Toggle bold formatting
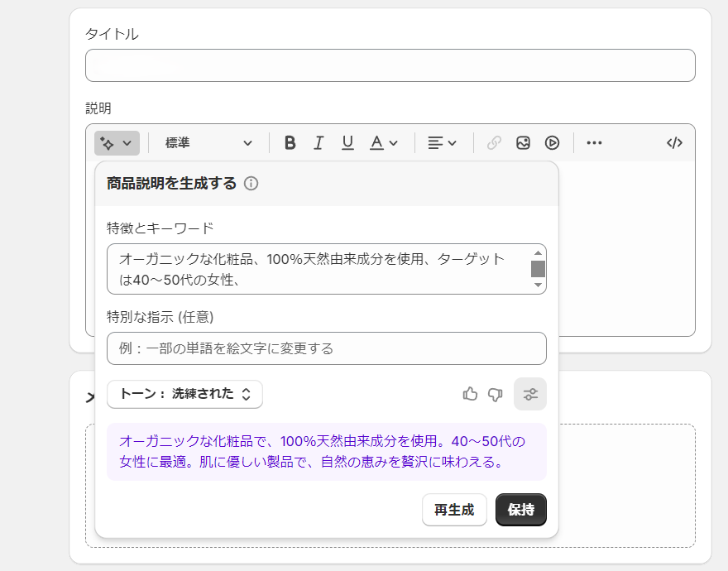 point(290,143)
